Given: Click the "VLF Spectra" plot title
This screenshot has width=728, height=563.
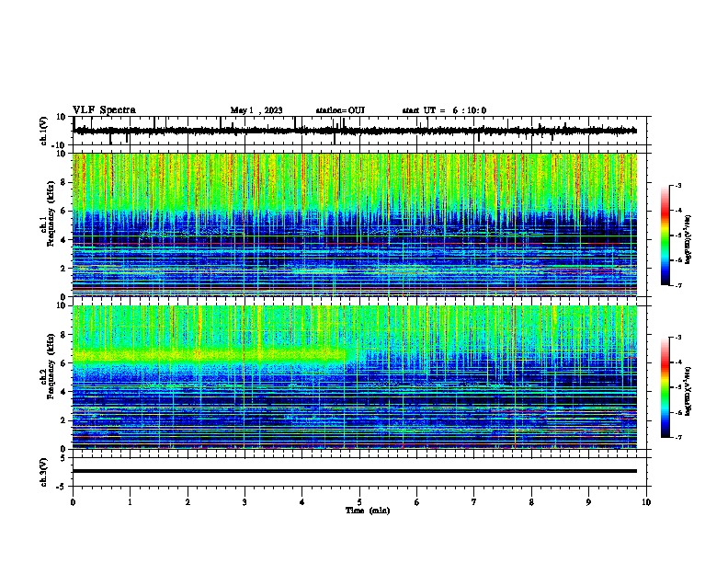Looking at the screenshot, I should tap(104, 109).
